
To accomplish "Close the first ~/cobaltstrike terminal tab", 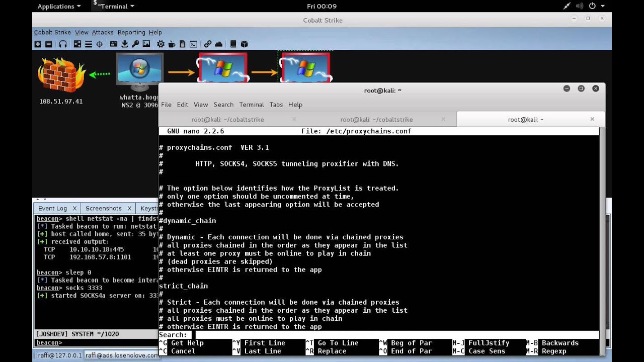I will coord(294,119).
